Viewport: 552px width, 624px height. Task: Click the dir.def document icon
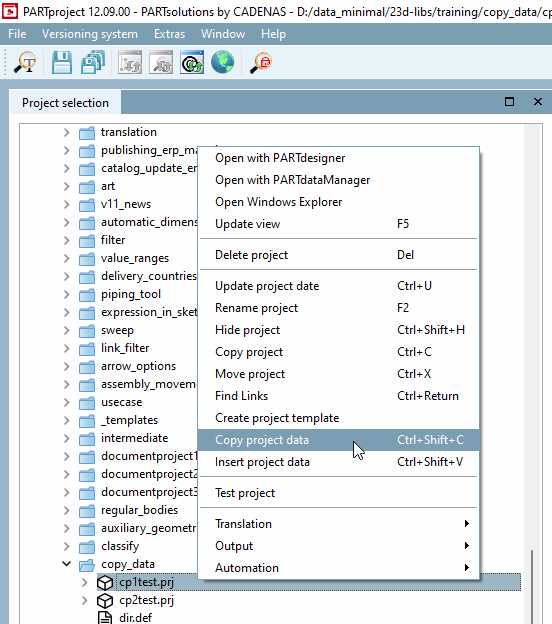pyautogui.click(x=105, y=618)
